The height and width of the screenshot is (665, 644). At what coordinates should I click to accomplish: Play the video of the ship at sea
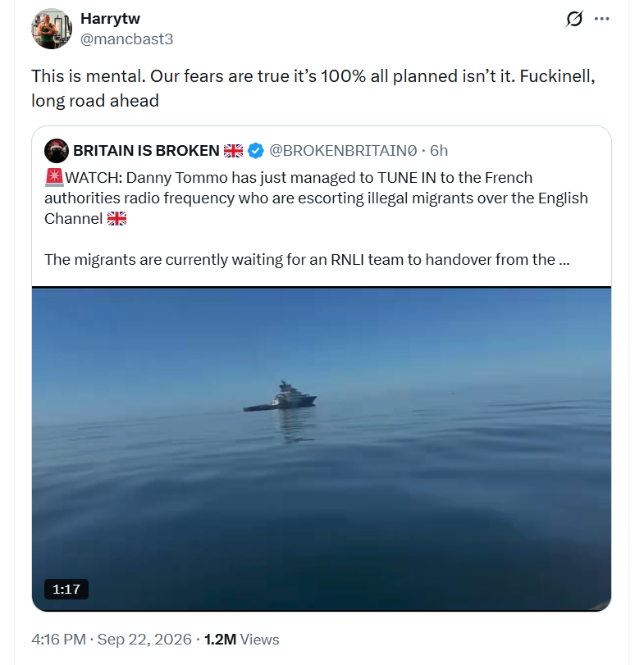pyautogui.click(x=322, y=449)
